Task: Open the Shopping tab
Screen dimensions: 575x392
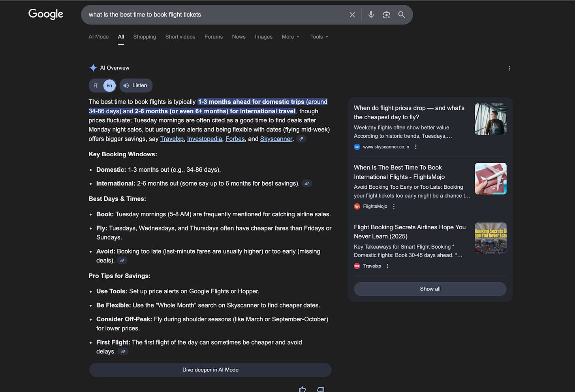Action: (145, 37)
